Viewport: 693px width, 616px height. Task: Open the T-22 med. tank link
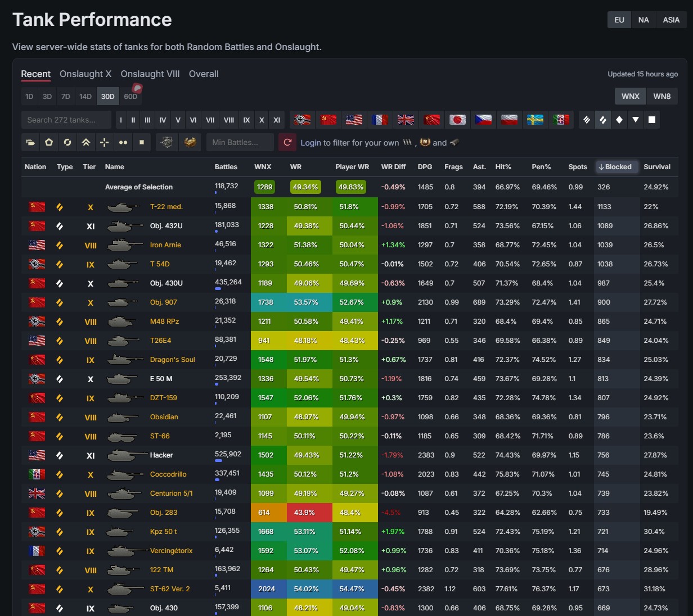pyautogui.click(x=166, y=207)
